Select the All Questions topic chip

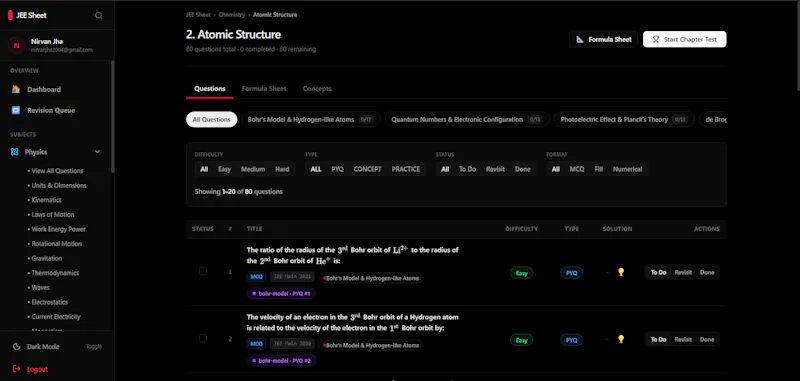click(212, 120)
